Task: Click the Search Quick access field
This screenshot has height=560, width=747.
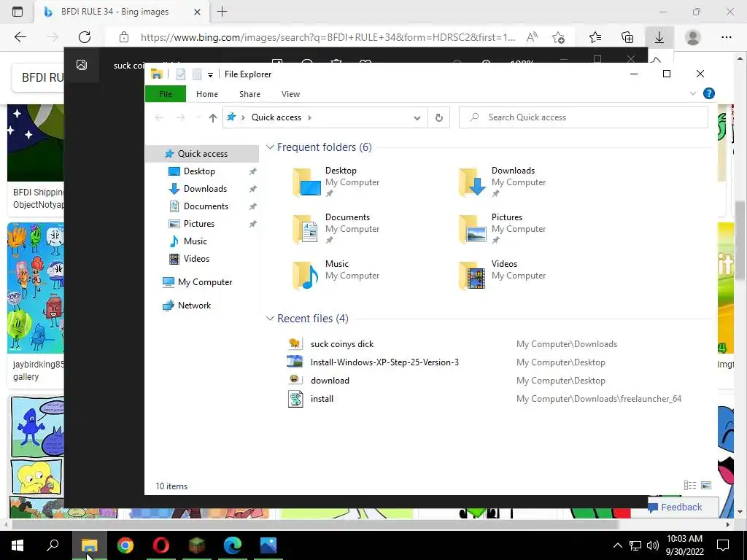Action: pyautogui.click(x=583, y=117)
